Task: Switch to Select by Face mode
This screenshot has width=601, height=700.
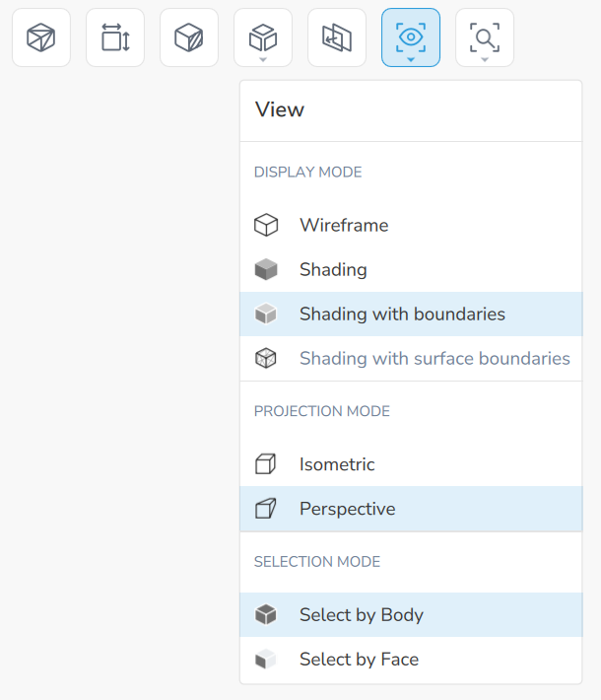Action: tap(359, 660)
